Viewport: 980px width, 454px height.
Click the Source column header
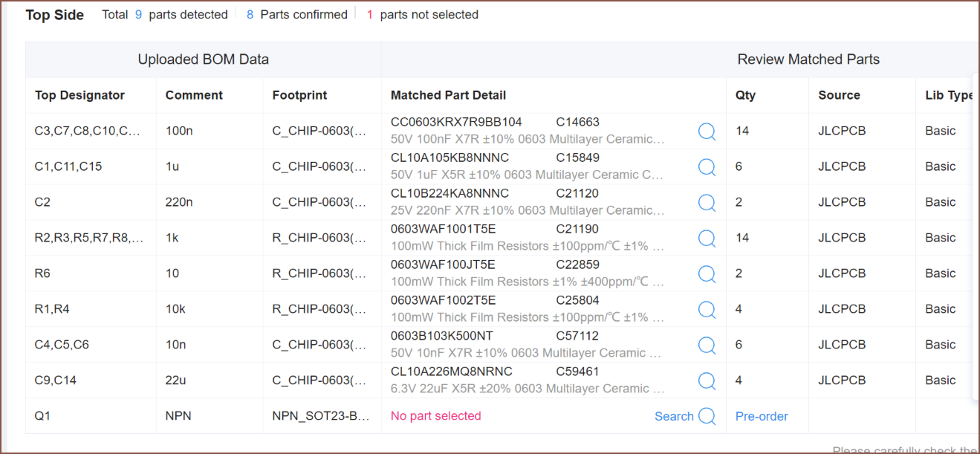839,95
